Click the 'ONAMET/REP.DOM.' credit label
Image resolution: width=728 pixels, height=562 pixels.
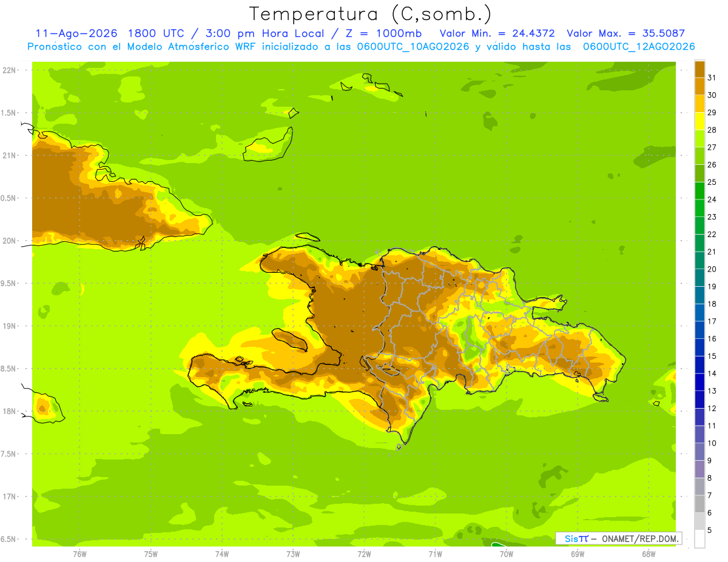coord(640,538)
